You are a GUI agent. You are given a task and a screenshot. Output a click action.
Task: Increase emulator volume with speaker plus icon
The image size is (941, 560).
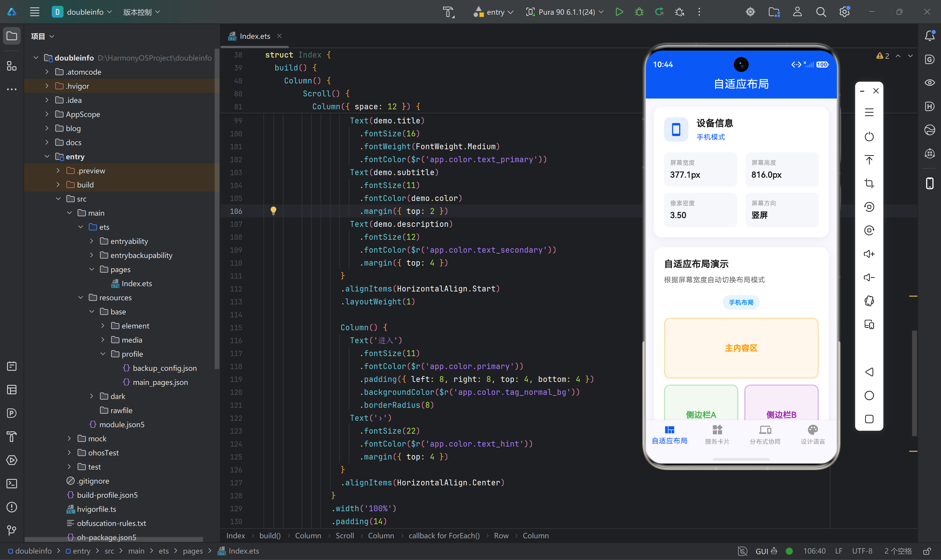coord(869,254)
